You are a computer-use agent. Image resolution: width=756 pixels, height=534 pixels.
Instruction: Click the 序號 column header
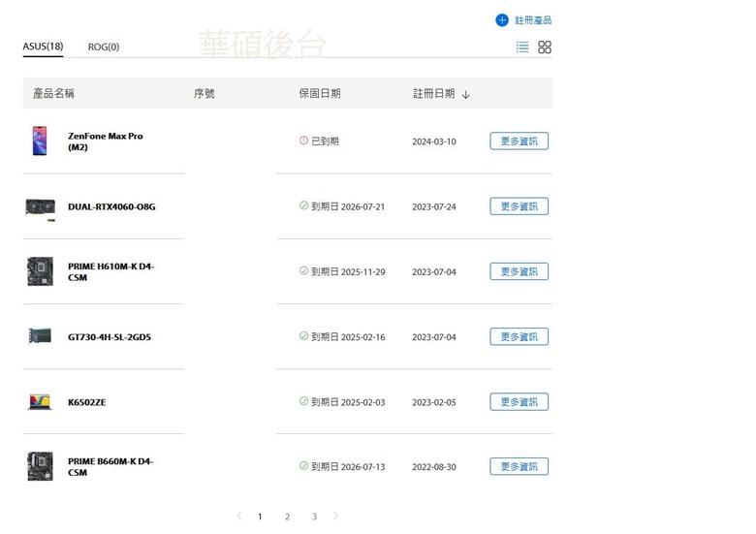point(204,93)
